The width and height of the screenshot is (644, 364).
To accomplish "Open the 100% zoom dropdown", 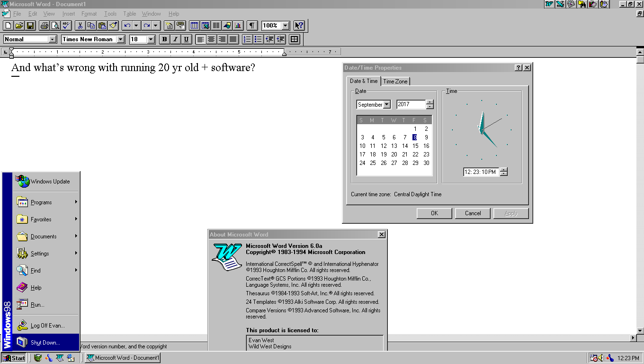I will (x=286, y=26).
